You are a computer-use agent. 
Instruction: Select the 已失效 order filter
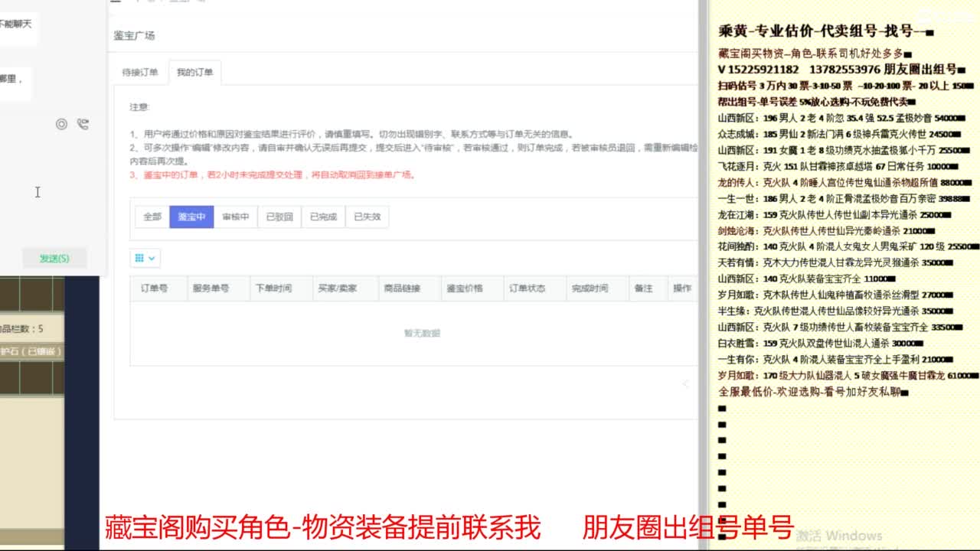(367, 217)
